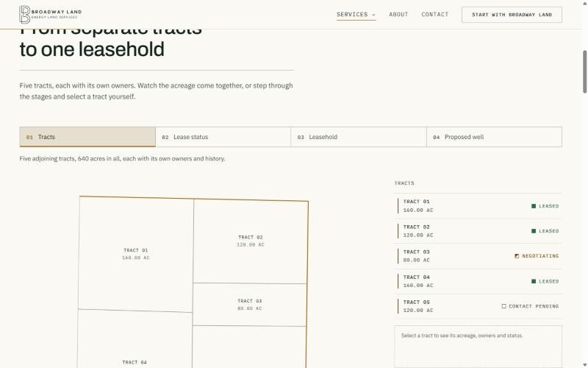Click Tract 02 parcel on the map

(251, 241)
